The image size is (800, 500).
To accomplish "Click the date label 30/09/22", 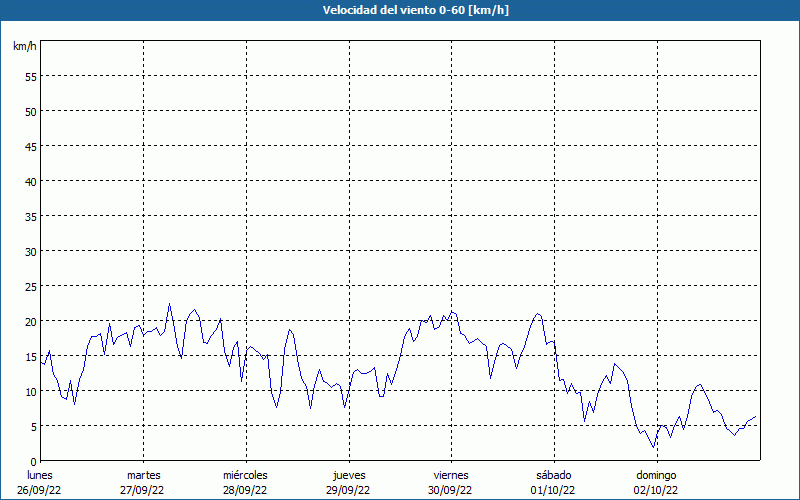I will click(x=451, y=490).
